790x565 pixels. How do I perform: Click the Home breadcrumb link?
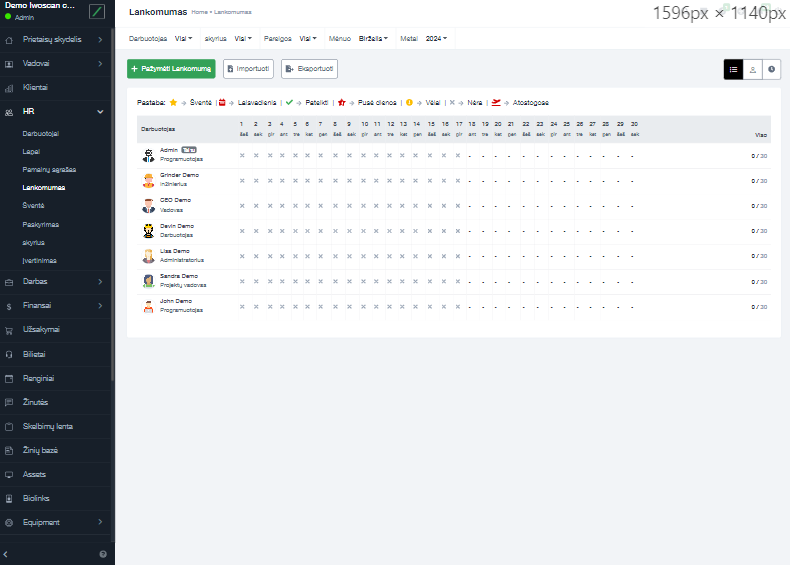198,12
